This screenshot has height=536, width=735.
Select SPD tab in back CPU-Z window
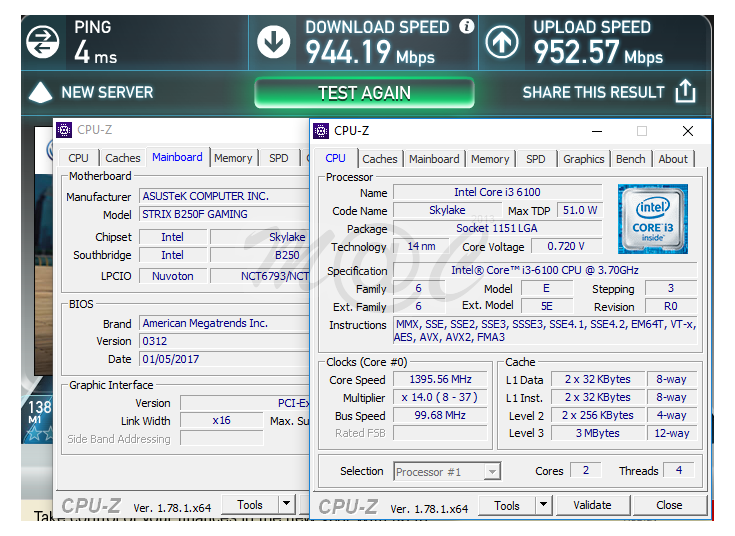tap(278, 158)
